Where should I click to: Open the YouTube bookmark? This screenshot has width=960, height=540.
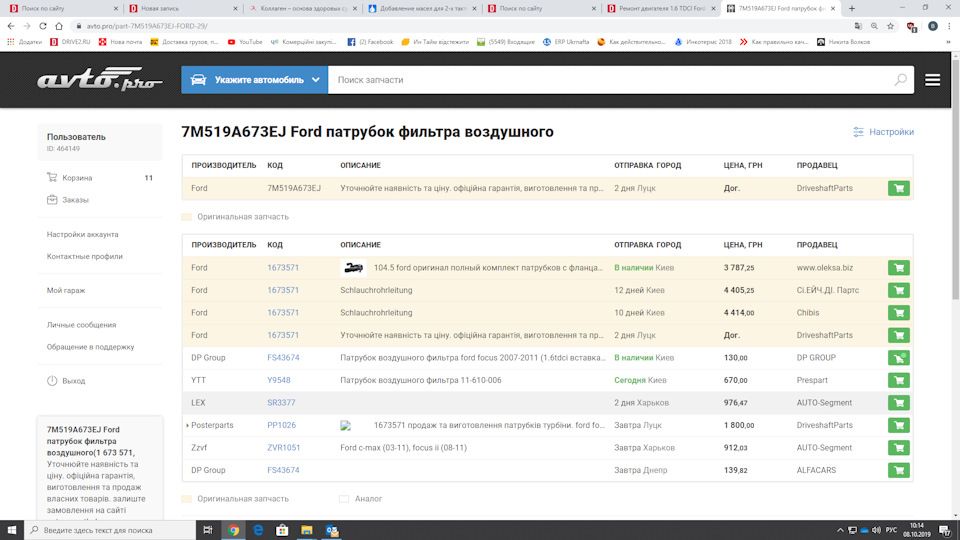click(245, 42)
